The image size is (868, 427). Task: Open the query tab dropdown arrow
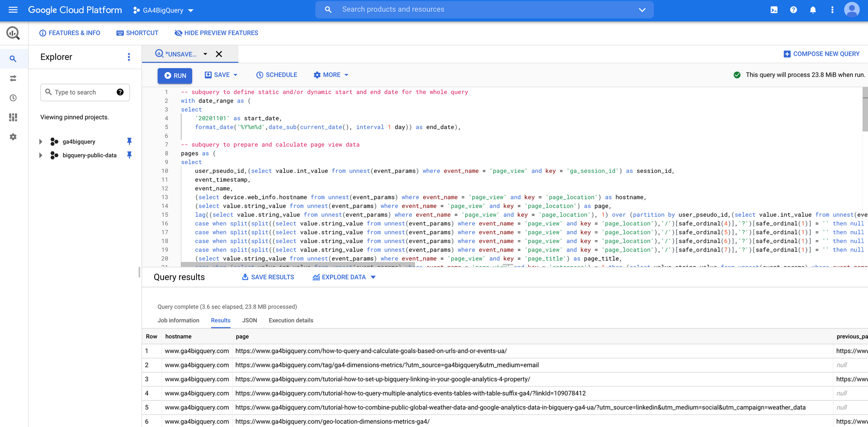click(x=205, y=54)
